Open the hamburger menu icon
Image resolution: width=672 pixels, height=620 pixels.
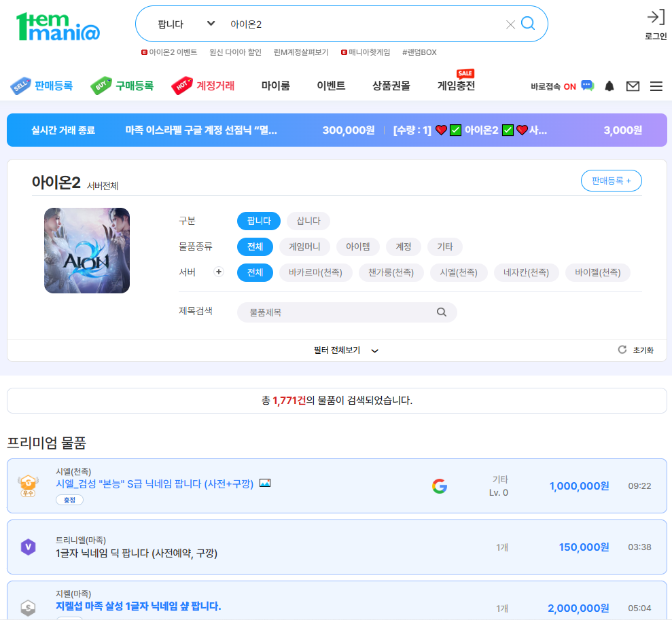(656, 86)
